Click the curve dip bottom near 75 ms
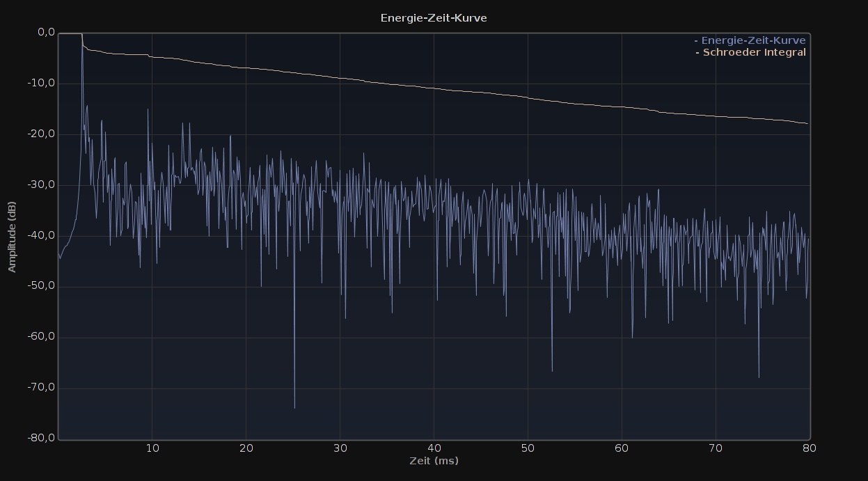 (x=759, y=377)
